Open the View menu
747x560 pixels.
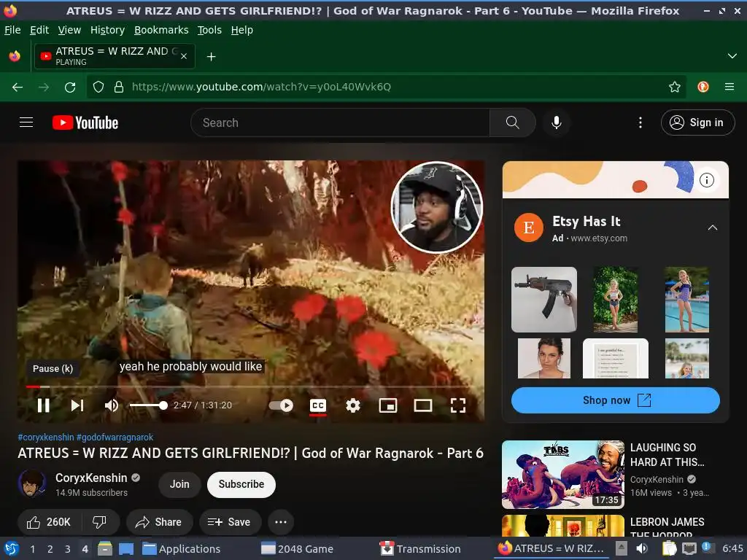[x=69, y=30]
